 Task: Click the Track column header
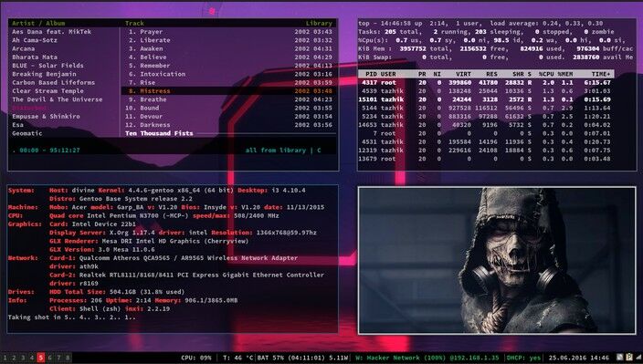pyautogui.click(x=134, y=24)
